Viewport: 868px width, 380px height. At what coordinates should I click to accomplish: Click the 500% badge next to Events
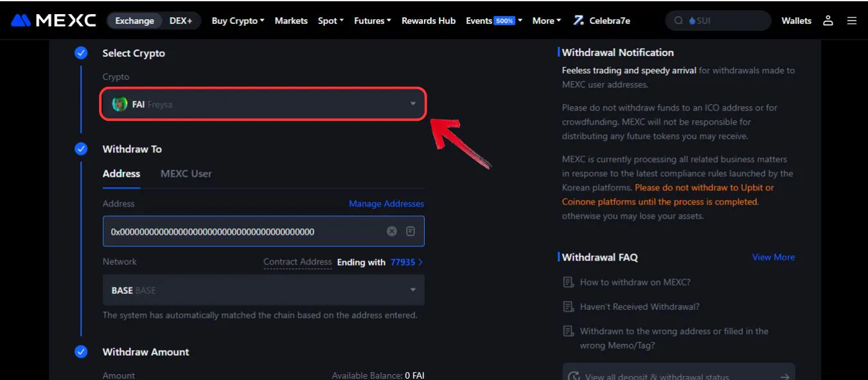click(x=504, y=21)
